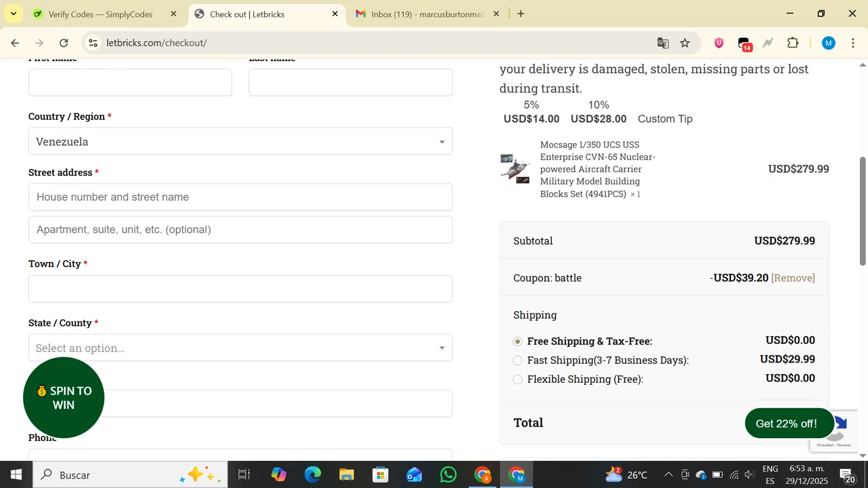Open WhatsApp from taskbar
The height and width of the screenshot is (488, 868).
coord(448,475)
